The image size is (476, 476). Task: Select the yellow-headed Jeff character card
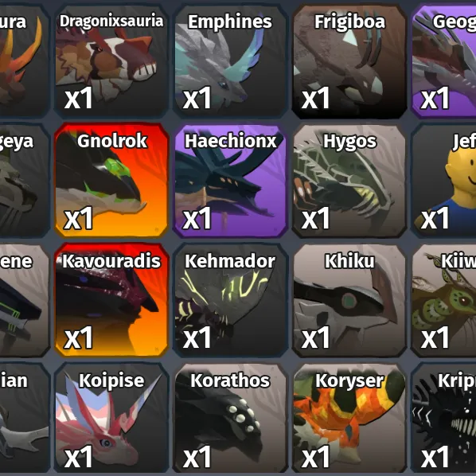coord(444,180)
